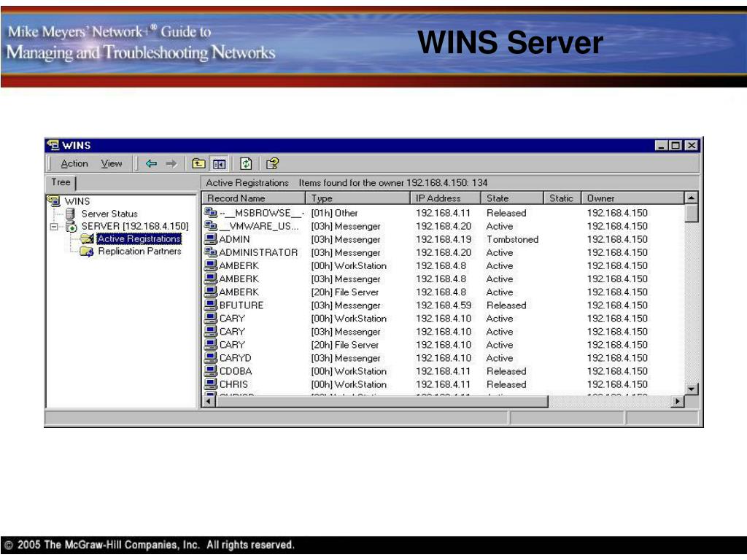Minimize the WINS window
This screenshot has width=747, height=560.
[660, 145]
